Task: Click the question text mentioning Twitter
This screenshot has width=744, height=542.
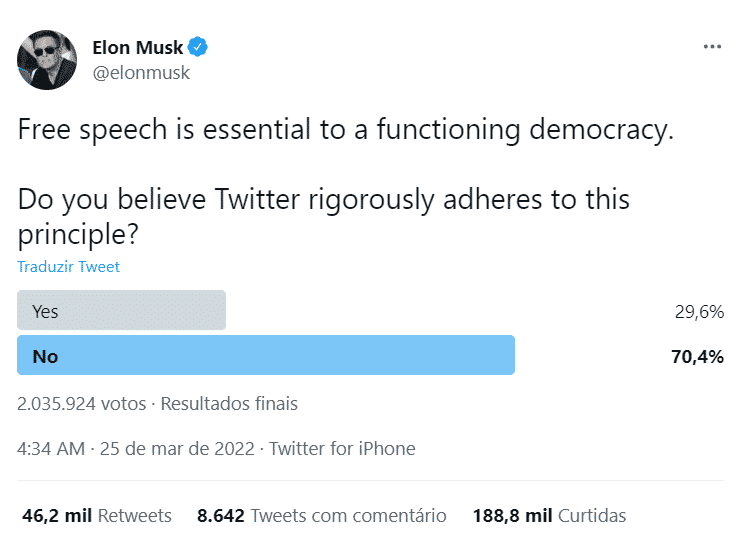Action: (x=324, y=216)
